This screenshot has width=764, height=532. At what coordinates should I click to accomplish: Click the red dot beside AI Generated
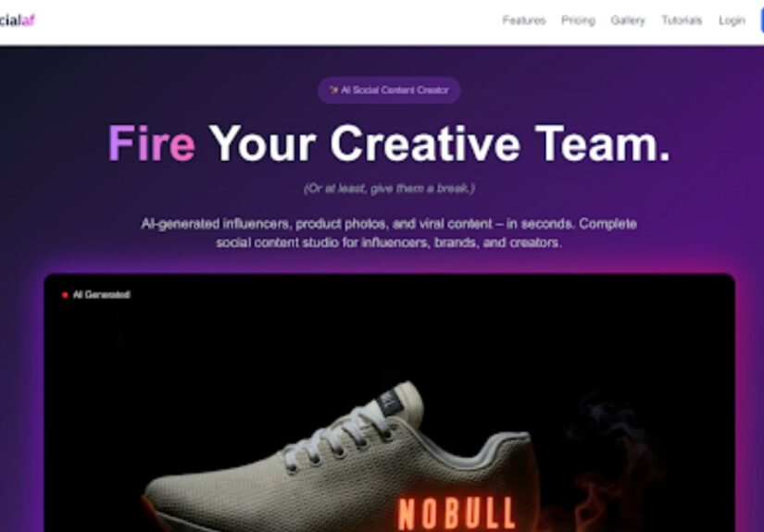pos(65,294)
